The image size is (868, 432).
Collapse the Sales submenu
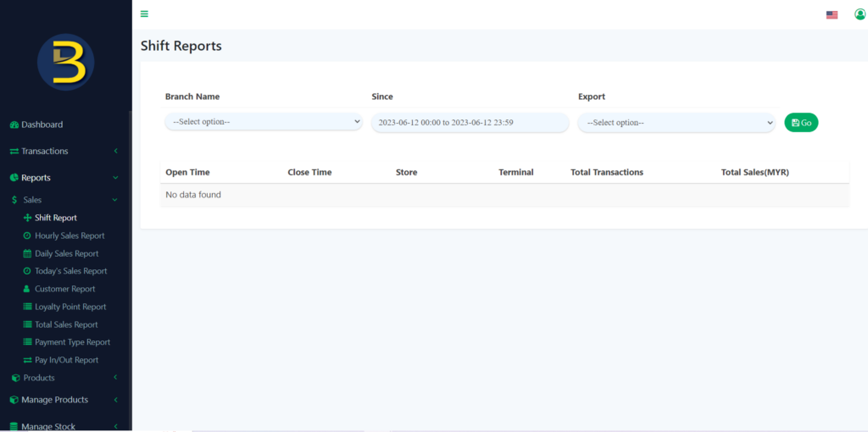point(115,200)
